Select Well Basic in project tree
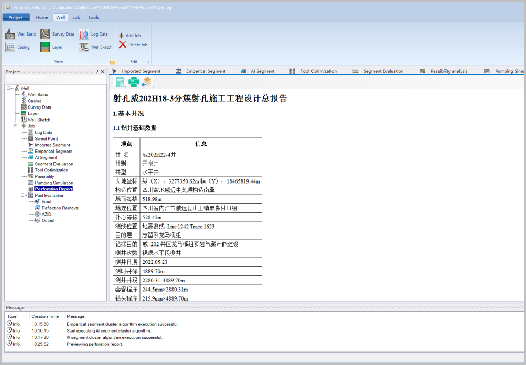This screenshot has height=365, width=526. tap(35, 95)
